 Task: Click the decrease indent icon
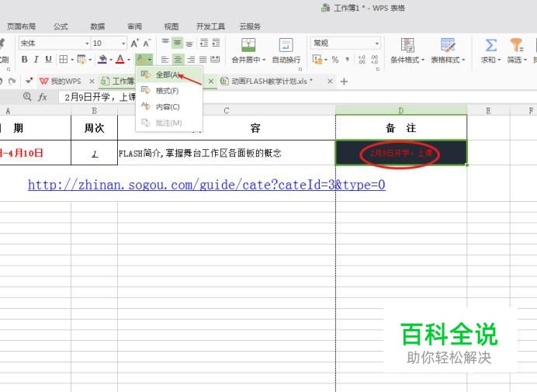pos(204,43)
